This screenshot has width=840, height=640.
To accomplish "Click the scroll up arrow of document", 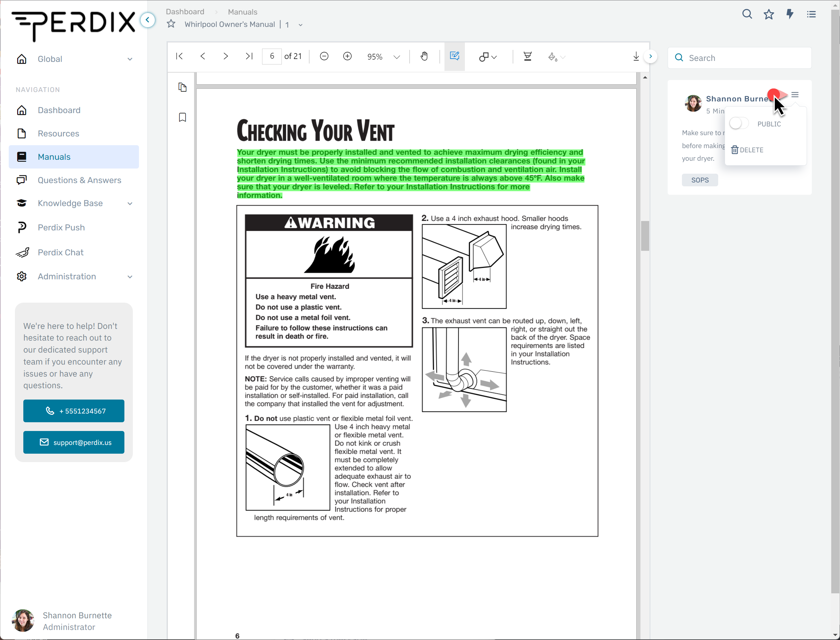I will (x=645, y=77).
